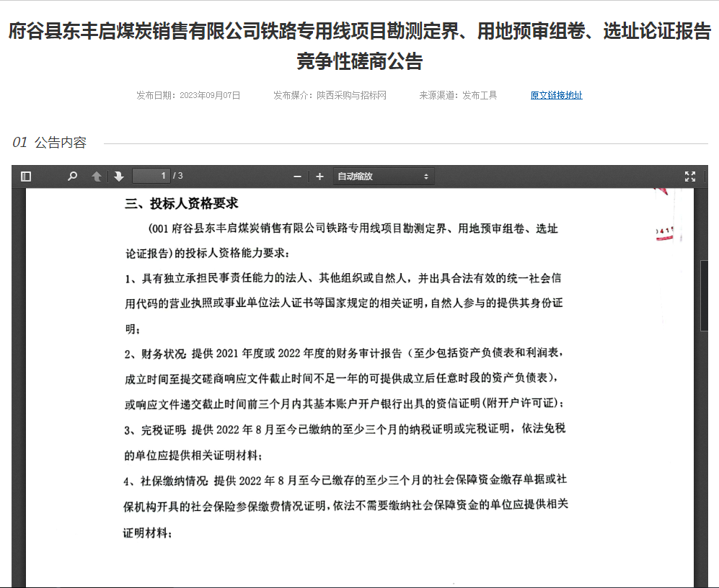Image resolution: width=719 pixels, height=588 pixels.
Task: Click the 三、投标人资格要求 heading in the PDF
Action: tap(182, 203)
